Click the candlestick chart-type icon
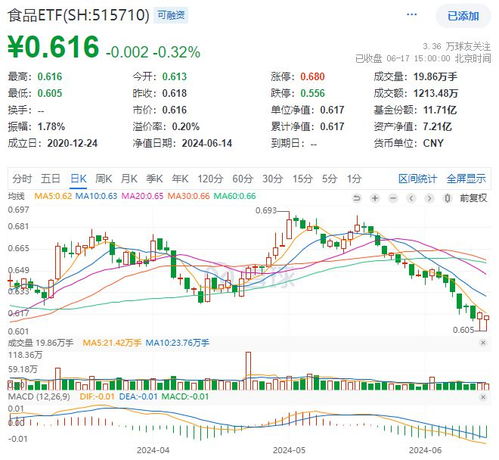 pos(447,198)
